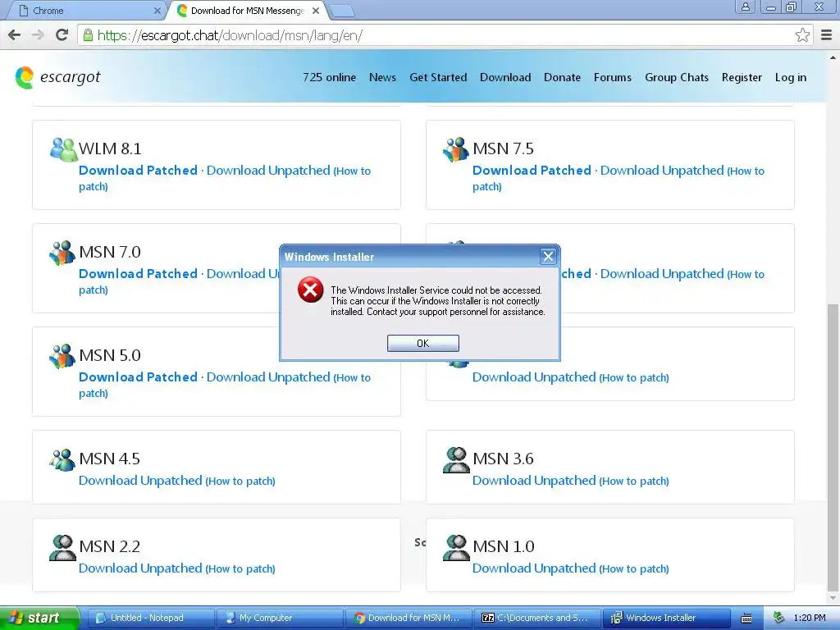Click the MSN 7.5 messenger icon
The image size is (840, 630).
point(456,149)
